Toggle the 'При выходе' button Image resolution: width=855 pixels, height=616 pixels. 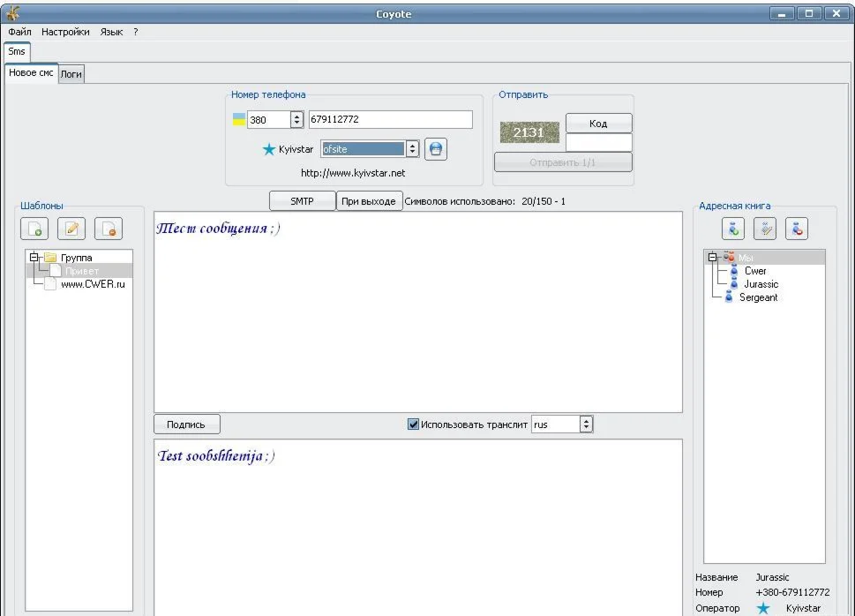369,201
